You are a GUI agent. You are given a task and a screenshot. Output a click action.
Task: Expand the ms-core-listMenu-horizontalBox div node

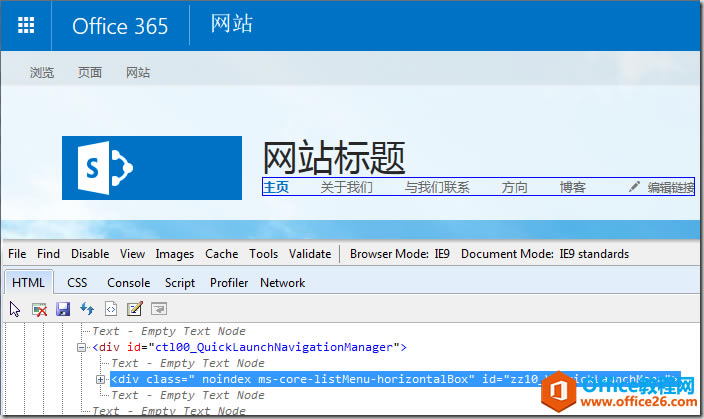(x=100, y=379)
